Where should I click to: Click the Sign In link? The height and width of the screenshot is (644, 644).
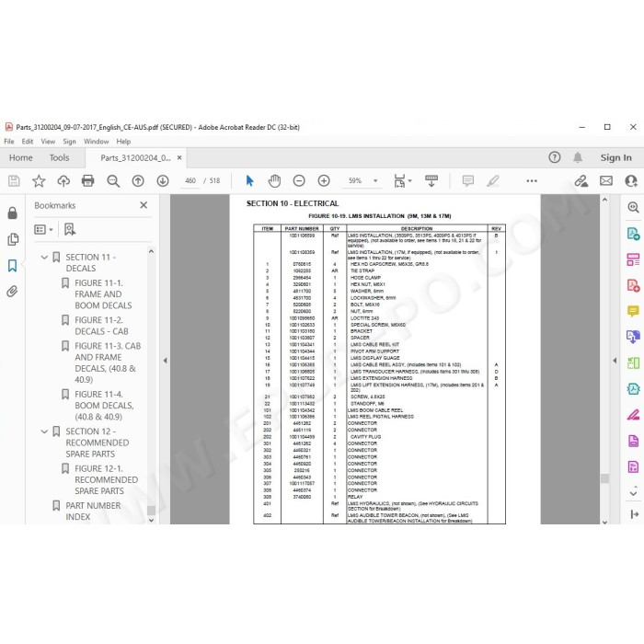[615, 157]
